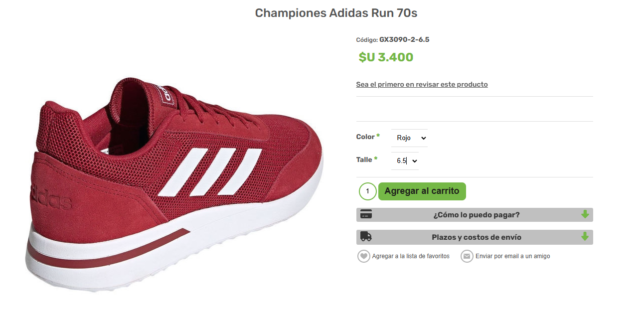644x319 pixels.
Task: Click green arrow on shipping costs bar
Action: tap(585, 237)
